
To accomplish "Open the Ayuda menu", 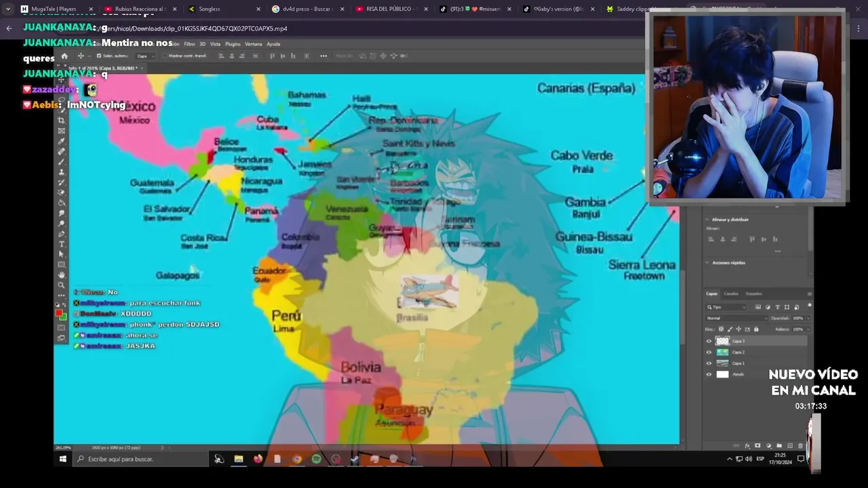I will [273, 44].
